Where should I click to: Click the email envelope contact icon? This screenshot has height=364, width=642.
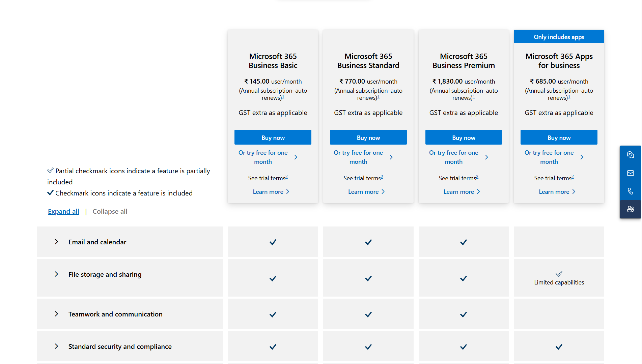tap(630, 173)
